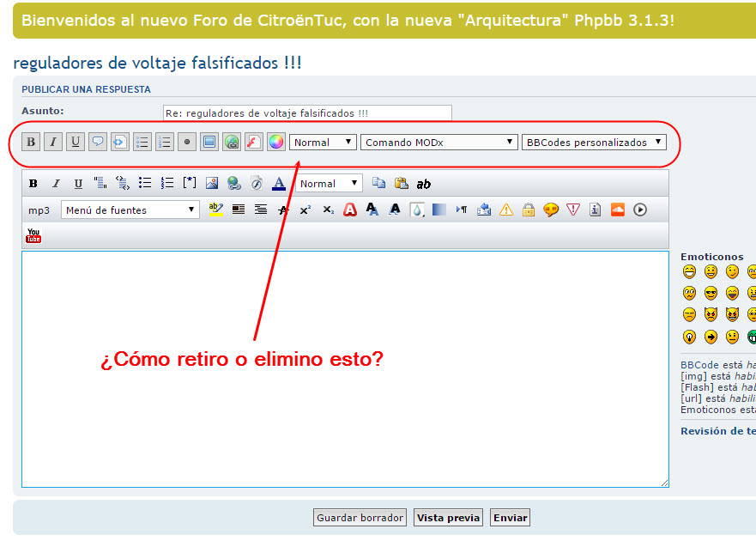
Task: Click the water drop icon
Action: (x=417, y=210)
